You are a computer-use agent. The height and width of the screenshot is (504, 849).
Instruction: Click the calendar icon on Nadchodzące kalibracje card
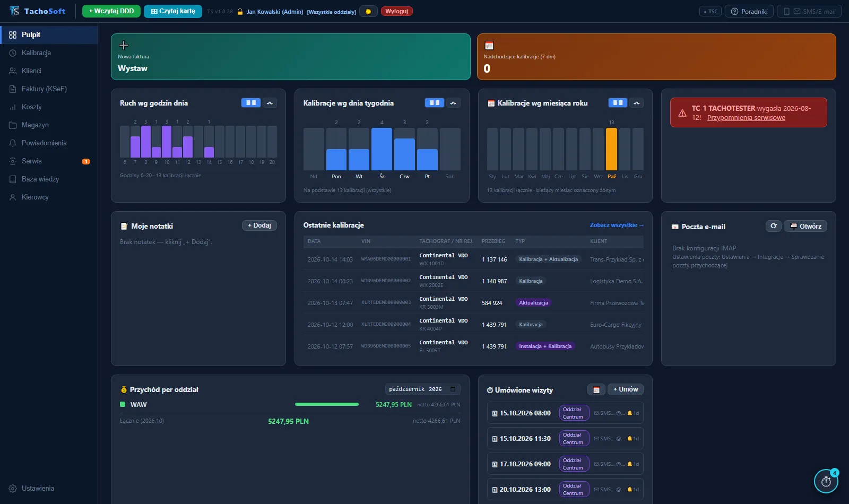pyautogui.click(x=489, y=46)
